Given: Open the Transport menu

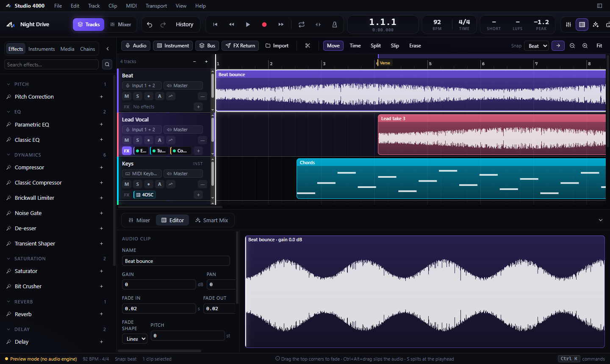Looking at the screenshot, I should tap(156, 6).
